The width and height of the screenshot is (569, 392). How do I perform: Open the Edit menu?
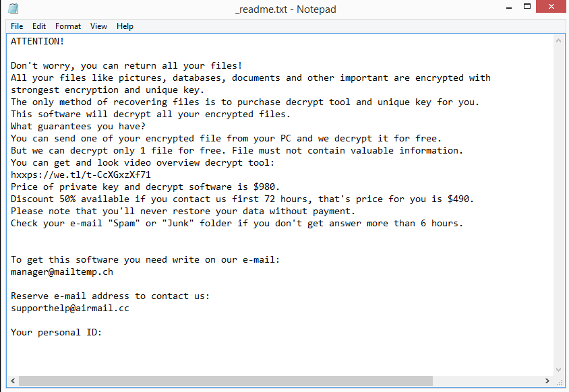click(39, 26)
